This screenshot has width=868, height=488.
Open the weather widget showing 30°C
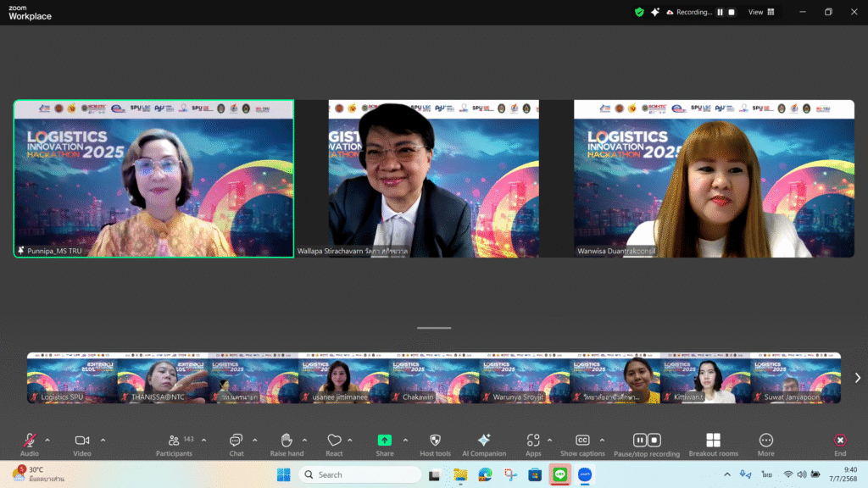(37, 474)
